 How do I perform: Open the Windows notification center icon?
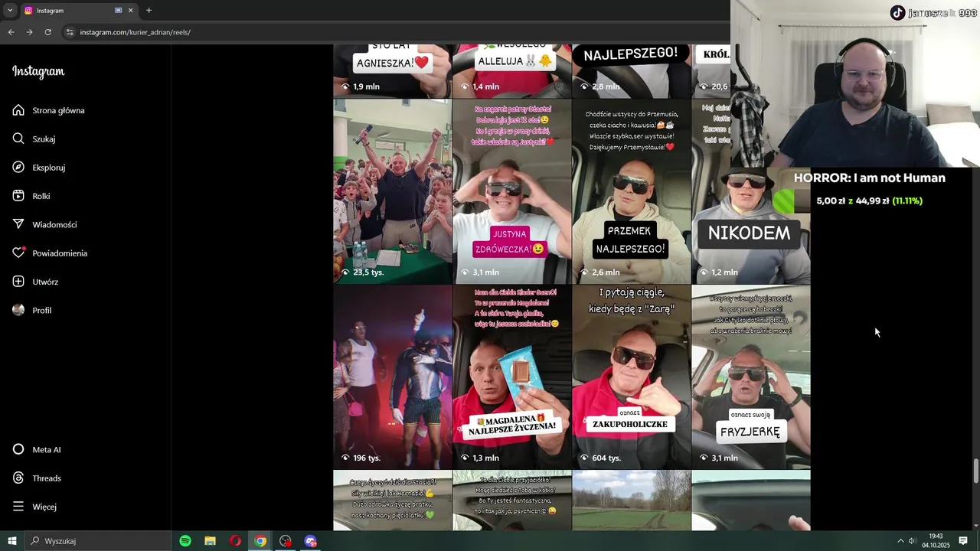(x=963, y=541)
